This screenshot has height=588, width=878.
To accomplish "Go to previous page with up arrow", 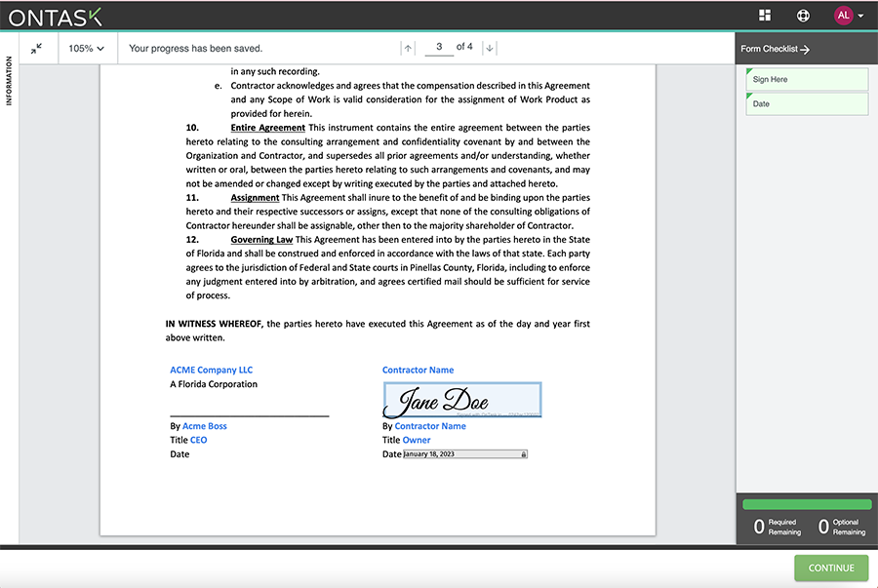I will (x=407, y=46).
